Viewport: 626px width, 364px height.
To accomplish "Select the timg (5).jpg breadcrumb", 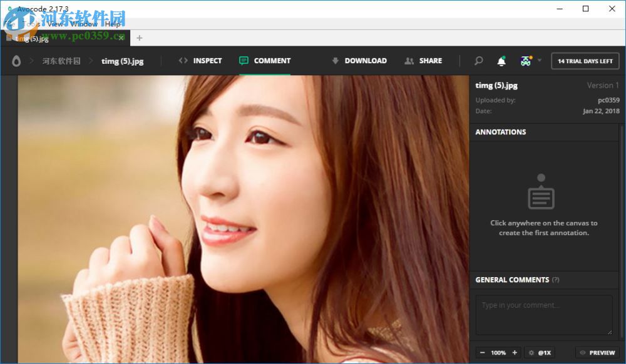I will (x=122, y=61).
